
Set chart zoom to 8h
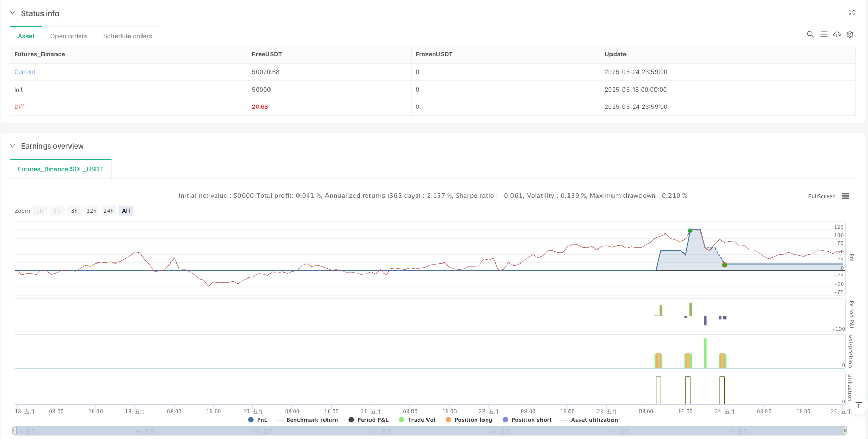(x=74, y=211)
